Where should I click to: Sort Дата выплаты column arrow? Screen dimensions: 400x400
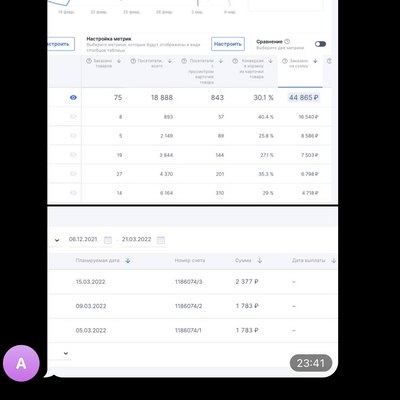click(x=334, y=261)
